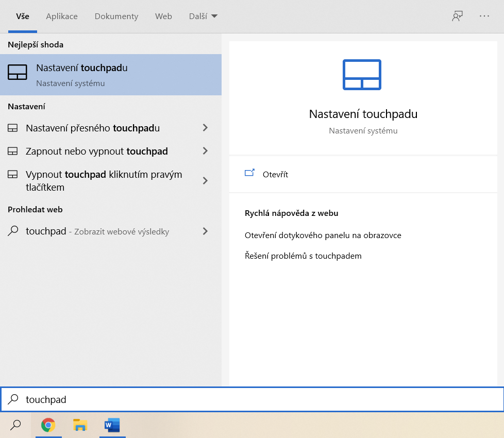The image size is (504, 438).
Task: Click the open-window icon next to Otevřít
Action: [249, 173]
